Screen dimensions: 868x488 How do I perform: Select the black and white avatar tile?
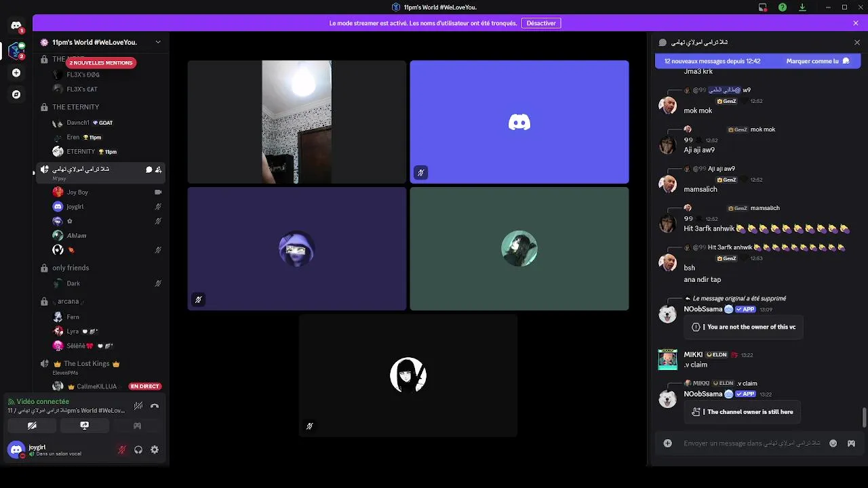408,375
